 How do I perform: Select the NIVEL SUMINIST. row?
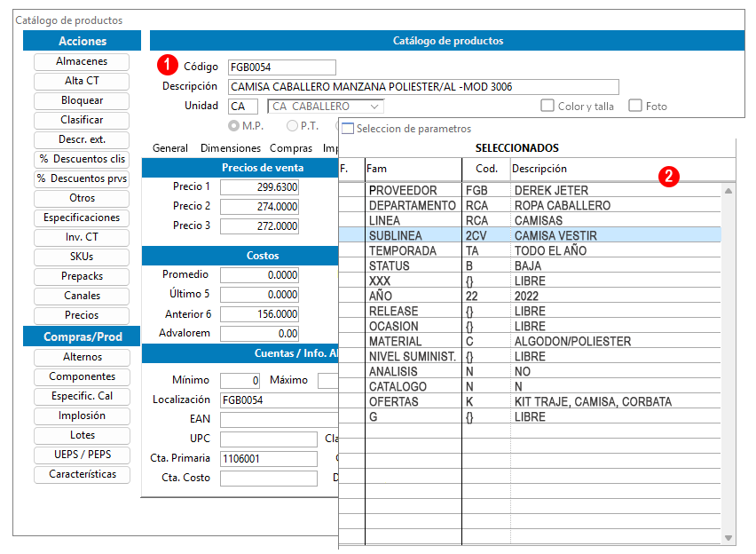(530, 357)
